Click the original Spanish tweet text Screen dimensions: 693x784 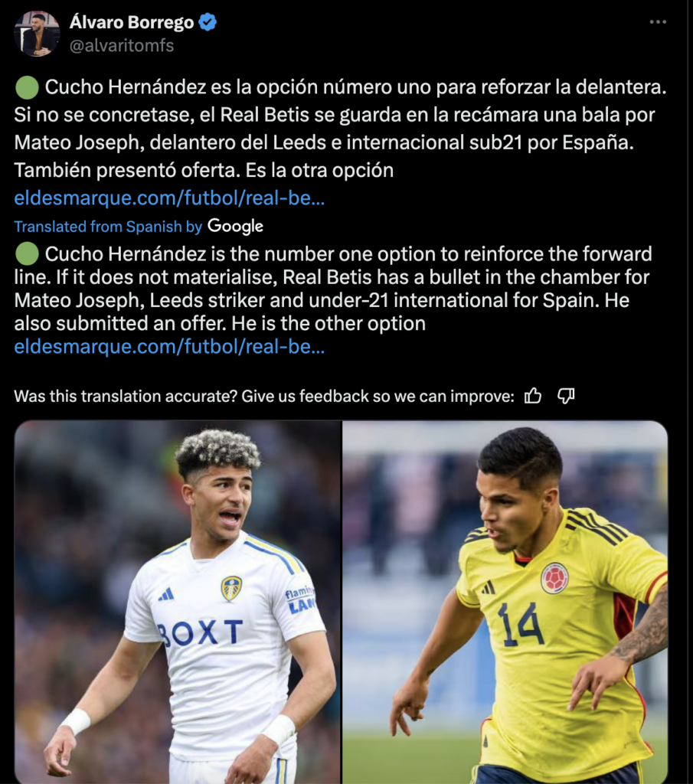tap(340, 129)
